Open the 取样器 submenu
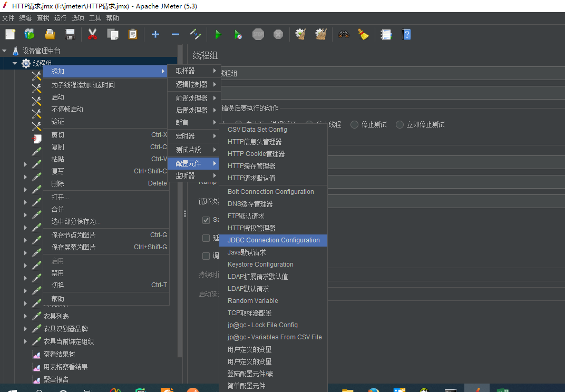565x392 pixels. 193,71
